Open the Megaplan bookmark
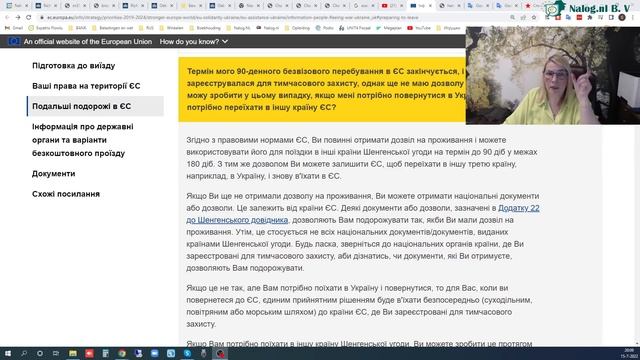 (389, 28)
